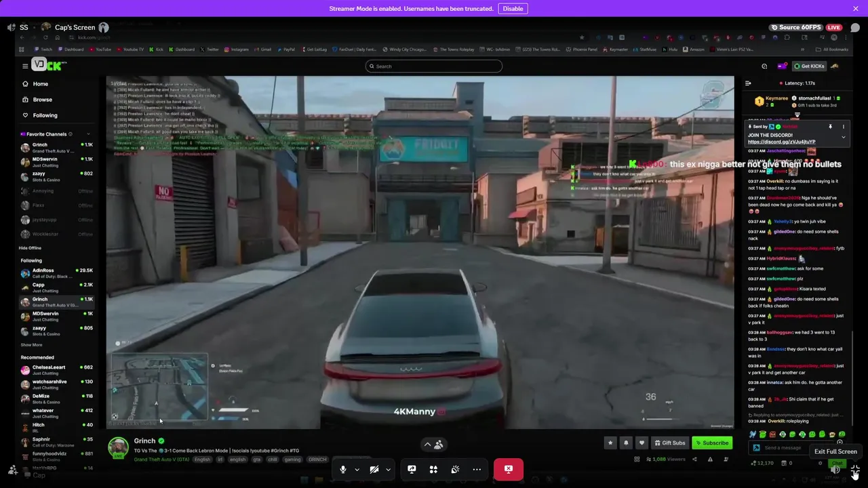This screenshot has width=868, height=488.
Task: Collapse the pinned message chevron
Action: (x=844, y=138)
